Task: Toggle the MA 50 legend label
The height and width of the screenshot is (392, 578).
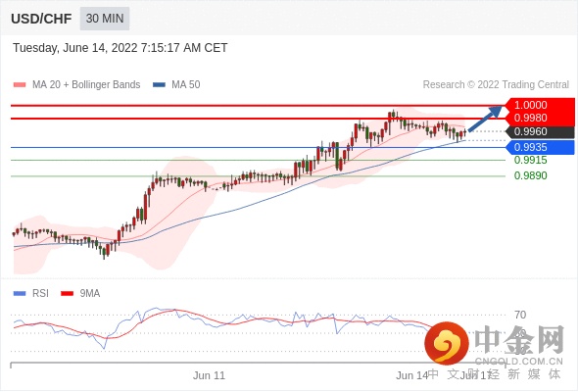Action: [x=186, y=85]
